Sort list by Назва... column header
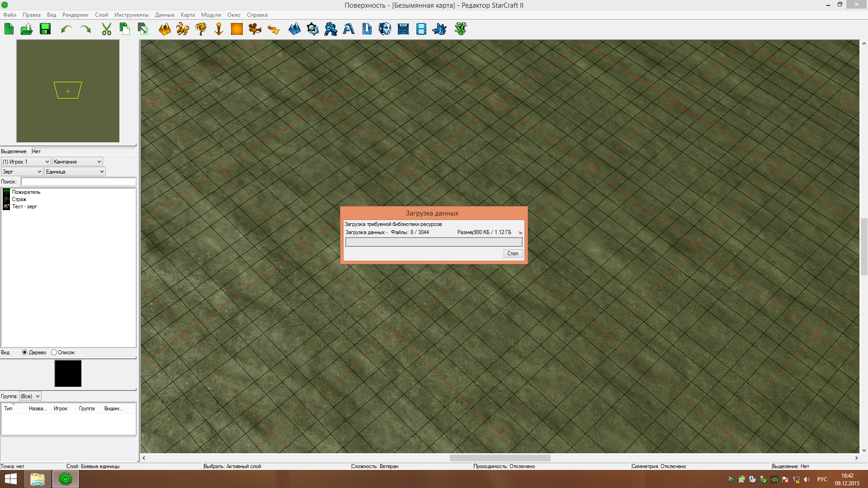This screenshot has height=488, width=868. point(38,408)
